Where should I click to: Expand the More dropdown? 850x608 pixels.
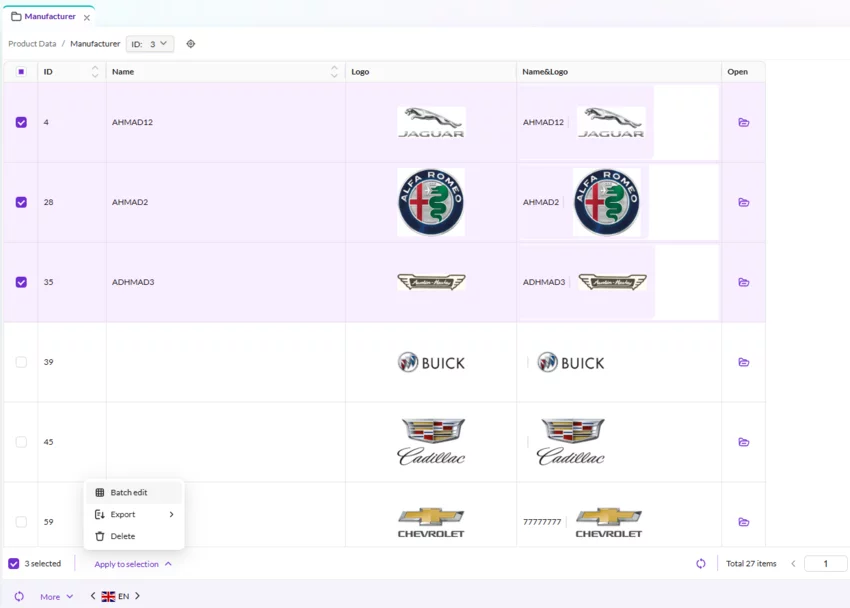tap(56, 597)
